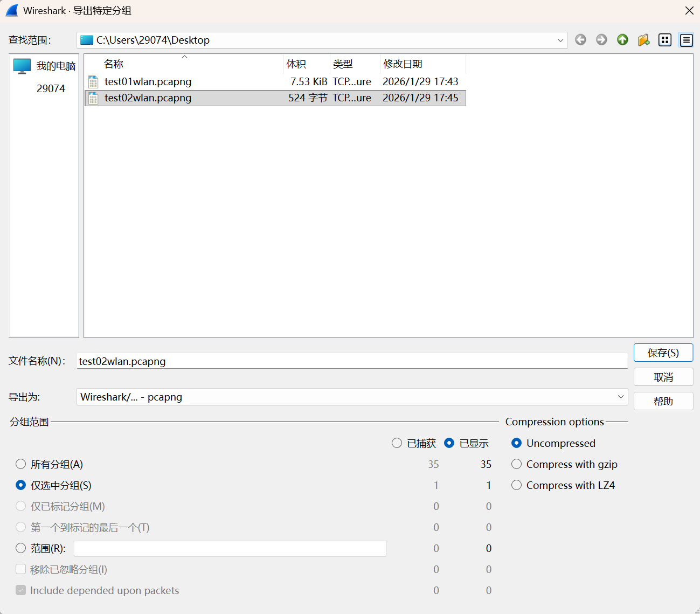Choose the Range radio option
This screenshot has height=614, width=700.
(21, 548)
